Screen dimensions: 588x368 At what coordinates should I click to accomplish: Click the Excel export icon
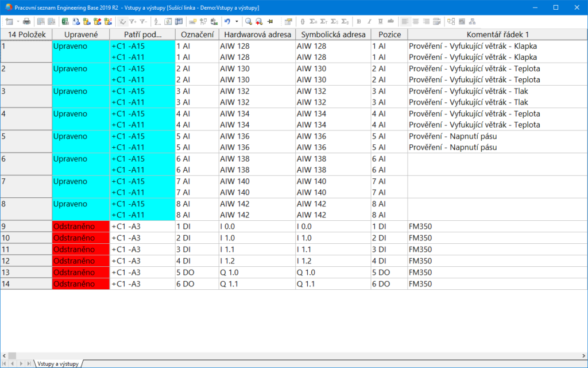[x=65, y=21]
